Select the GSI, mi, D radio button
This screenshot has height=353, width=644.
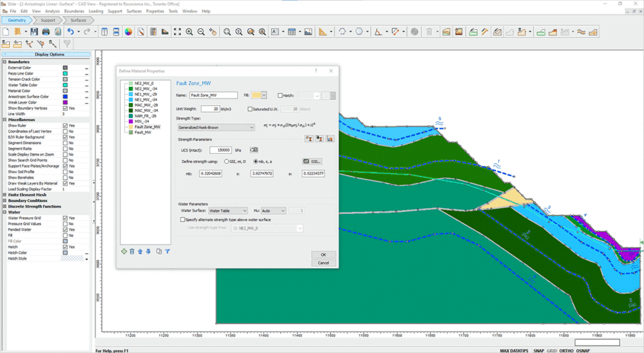point(225,161)
